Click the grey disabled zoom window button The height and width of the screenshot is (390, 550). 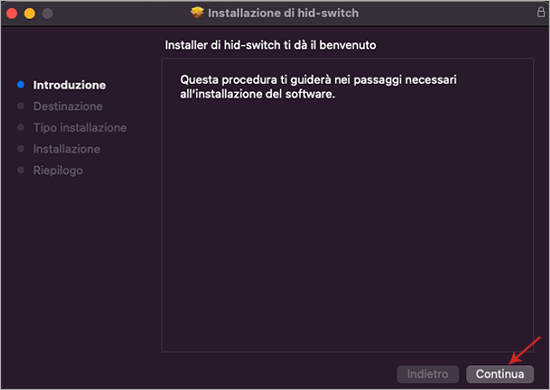click(47, 13)
